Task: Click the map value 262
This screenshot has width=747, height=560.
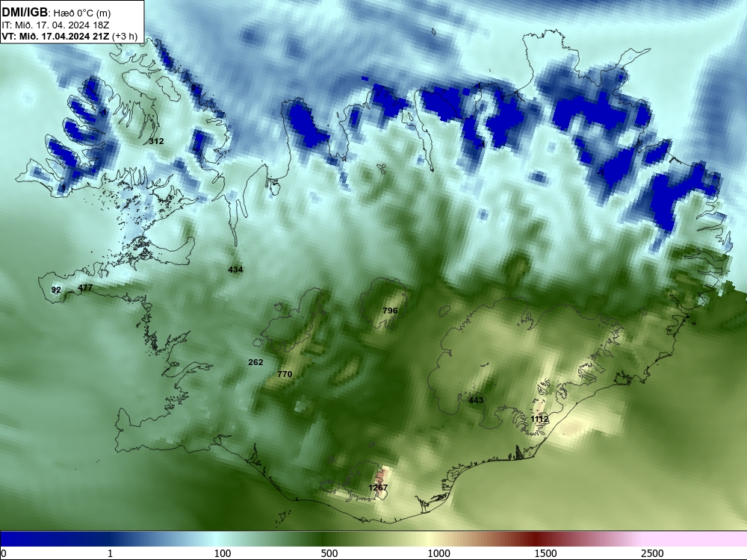Action: click(255, 362)
